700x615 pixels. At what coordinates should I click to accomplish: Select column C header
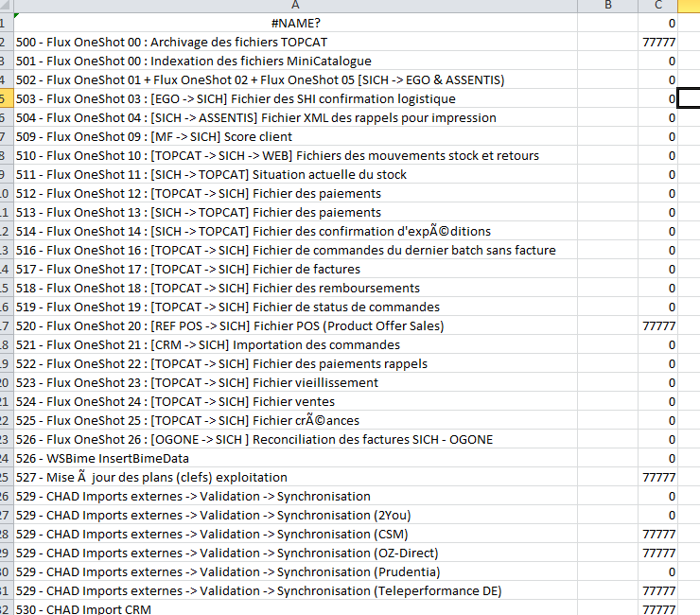point(657,6)
